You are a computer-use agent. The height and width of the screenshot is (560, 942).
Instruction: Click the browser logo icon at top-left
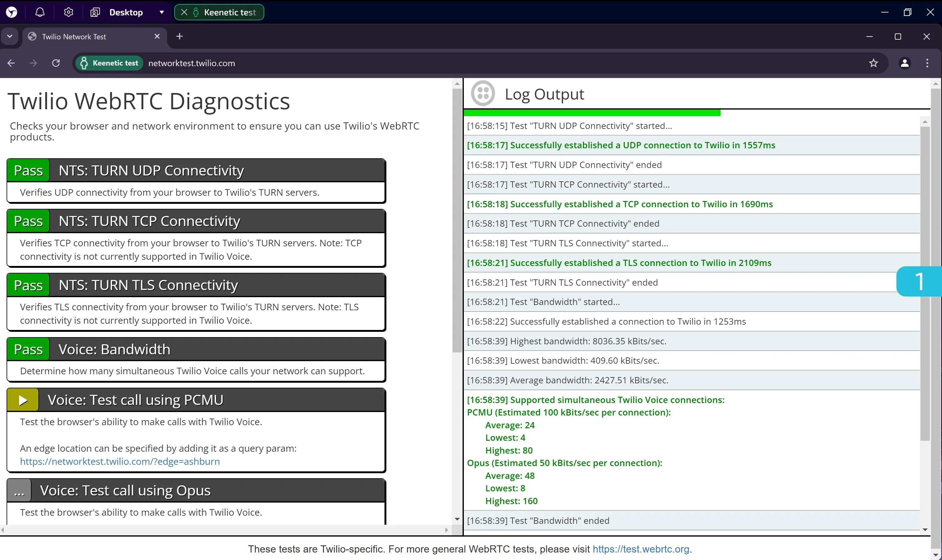(12, 12)
